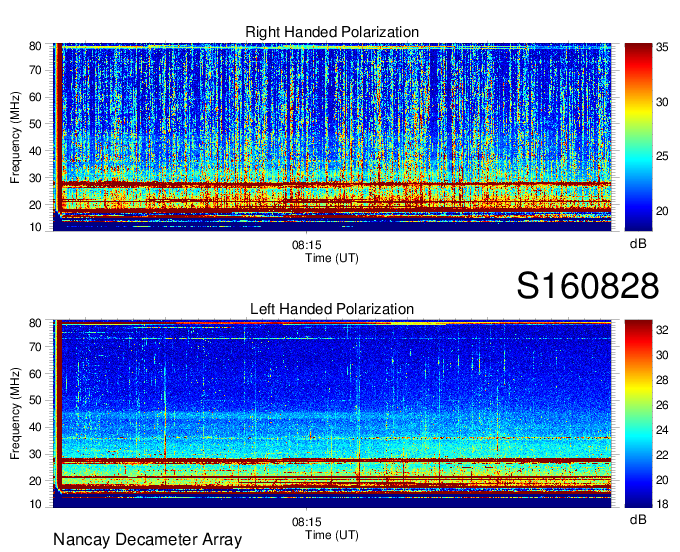
Task: Click the 'Right Handed Polarization' title
Action: click(x=332, y=32)
